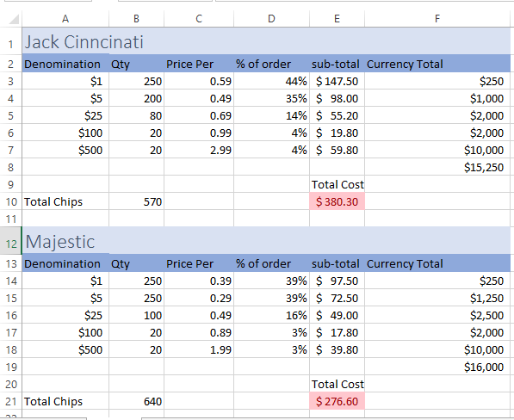Select column D header

(x=271, y=19)
